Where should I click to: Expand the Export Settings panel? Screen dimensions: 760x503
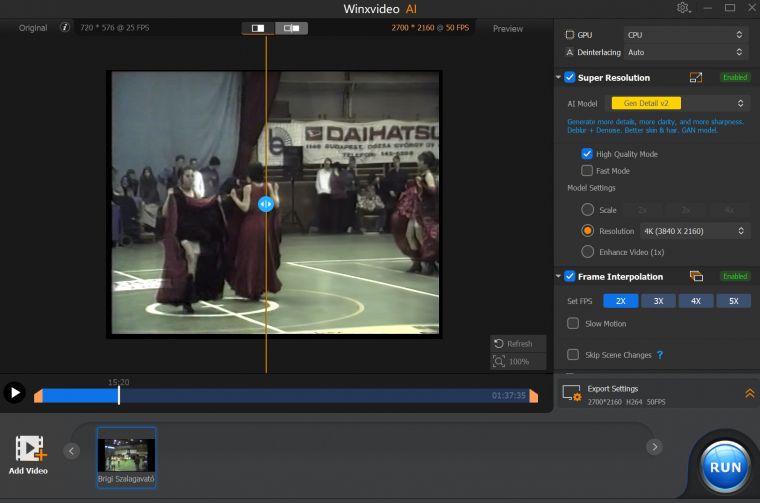pos(749,393)
